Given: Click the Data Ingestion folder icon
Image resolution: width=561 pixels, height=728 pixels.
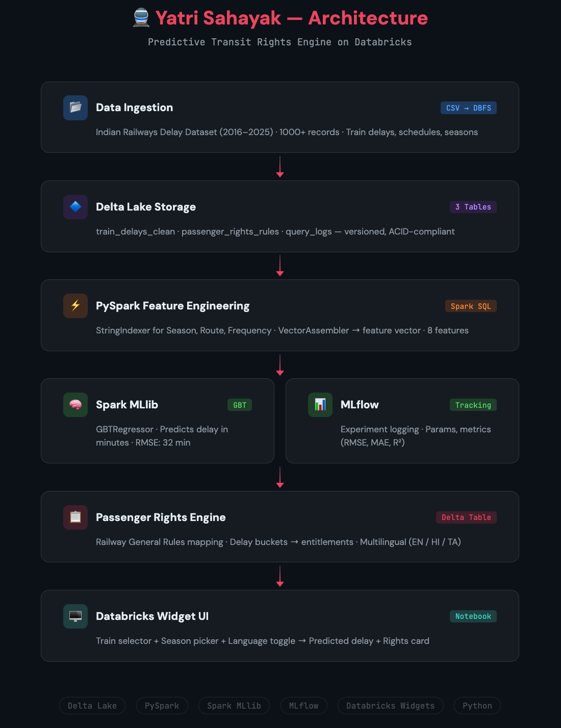Looking at the screenshot, I should 75,108.
